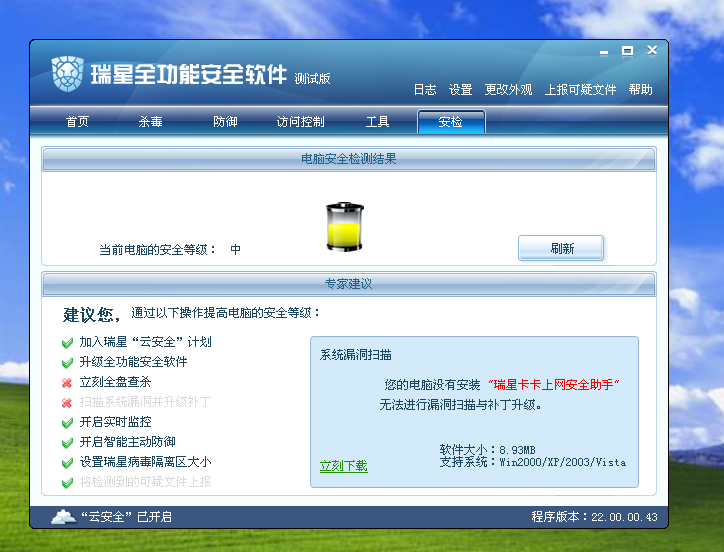Maximize the Rising security window
This screenshot has height=552, width=724.
pos(627,51)
